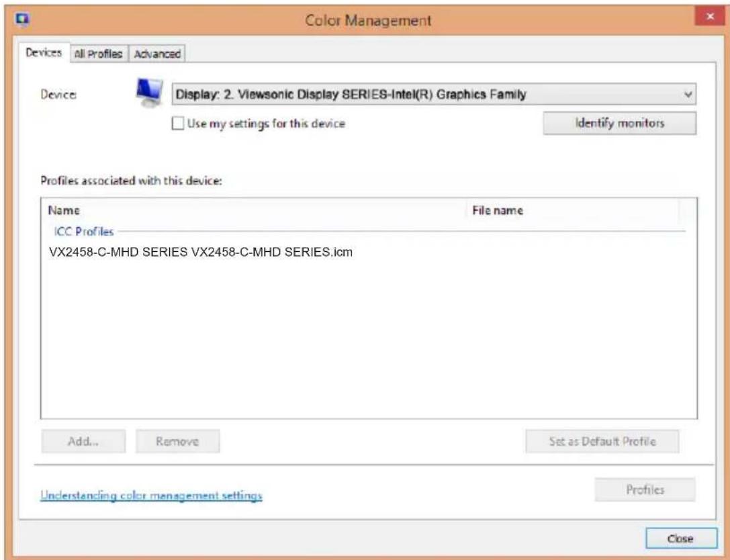Image resolution: width=730 pixels, height=560 pixels.
Task: Click the Identify monitors button
Action: coord(620,124)
